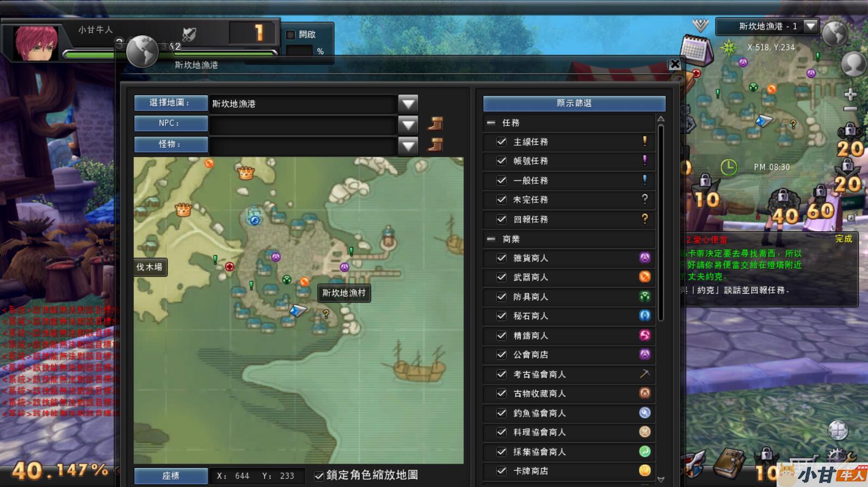Viewport: 868px width, 487px height.
Task: Open the quest book icon at bottom
Action: coord(729,463)
